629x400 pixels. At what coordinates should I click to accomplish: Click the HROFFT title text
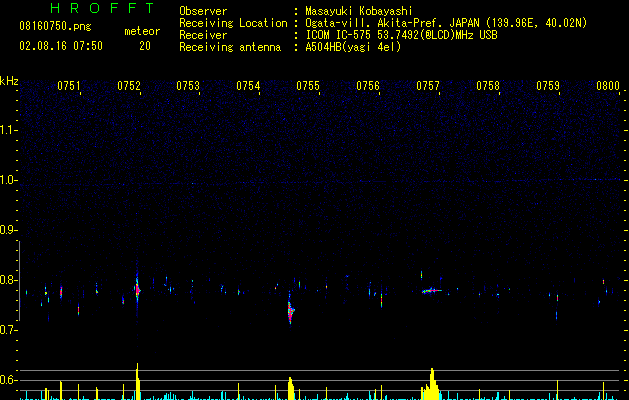[x=103, y=8]
